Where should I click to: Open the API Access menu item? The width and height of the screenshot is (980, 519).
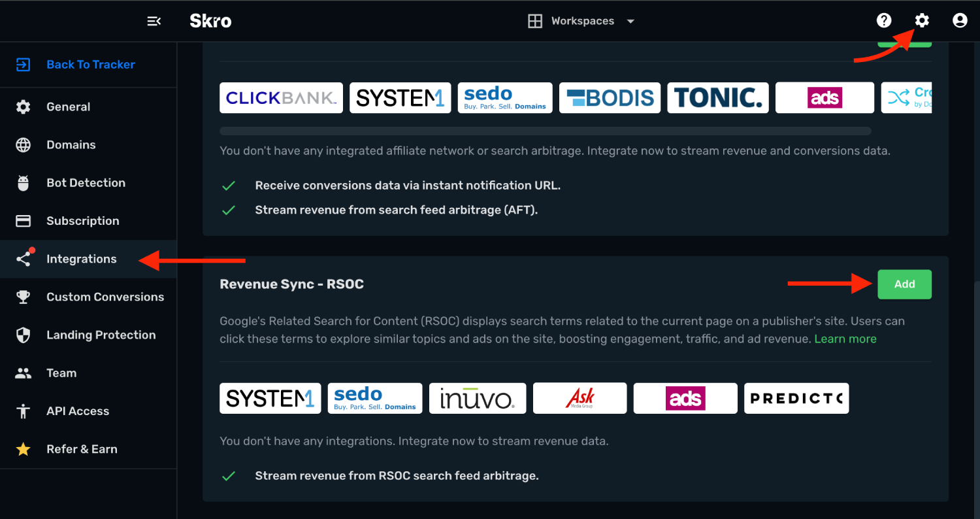88,411
